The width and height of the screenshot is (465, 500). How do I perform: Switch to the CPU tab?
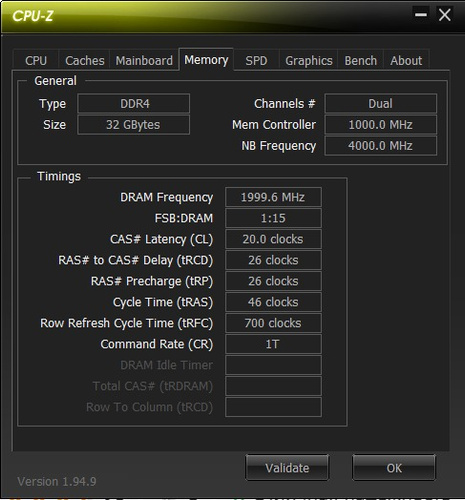[x=36, y=61]
